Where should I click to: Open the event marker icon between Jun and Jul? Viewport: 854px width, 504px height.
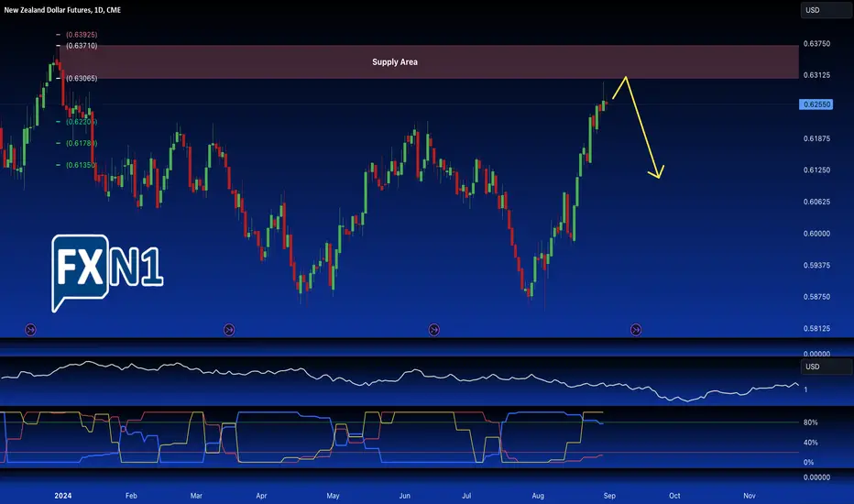tap(434, 330)
